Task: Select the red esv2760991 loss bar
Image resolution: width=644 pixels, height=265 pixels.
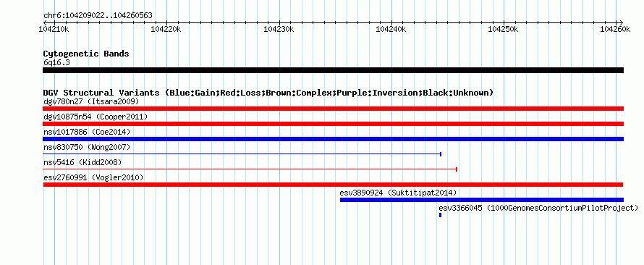Action: (333, 185)
